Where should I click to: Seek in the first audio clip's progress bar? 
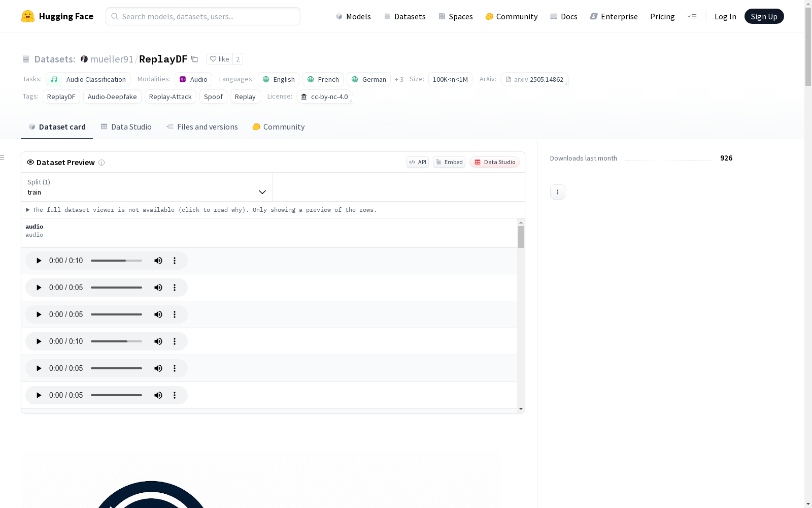[116, 261]
